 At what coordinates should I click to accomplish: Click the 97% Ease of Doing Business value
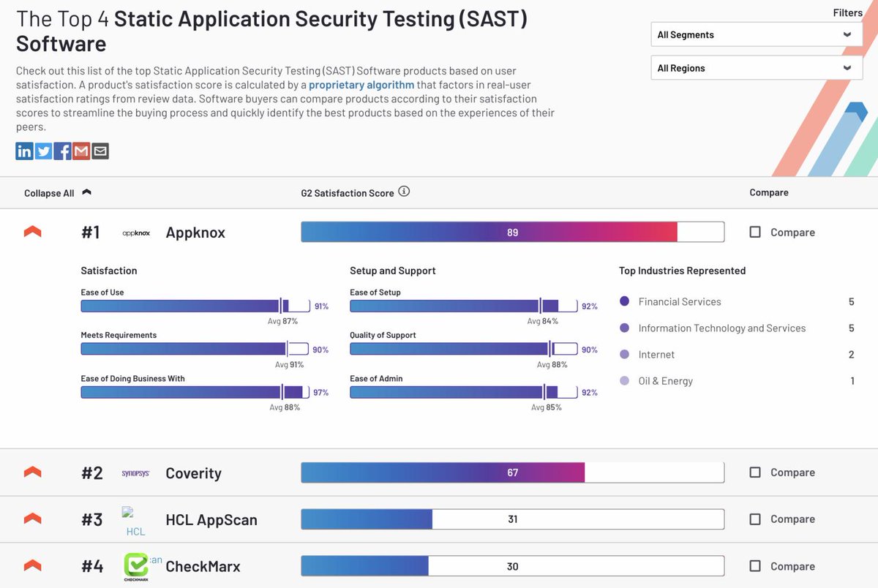[x=320, y=393]
